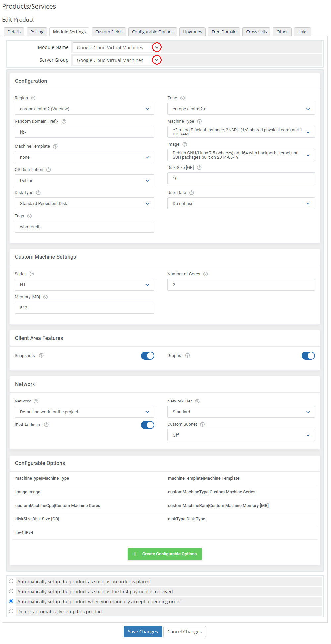Click the Cancel Changes button
Viewport: 331px width, 644px height.
click(185, 632)
